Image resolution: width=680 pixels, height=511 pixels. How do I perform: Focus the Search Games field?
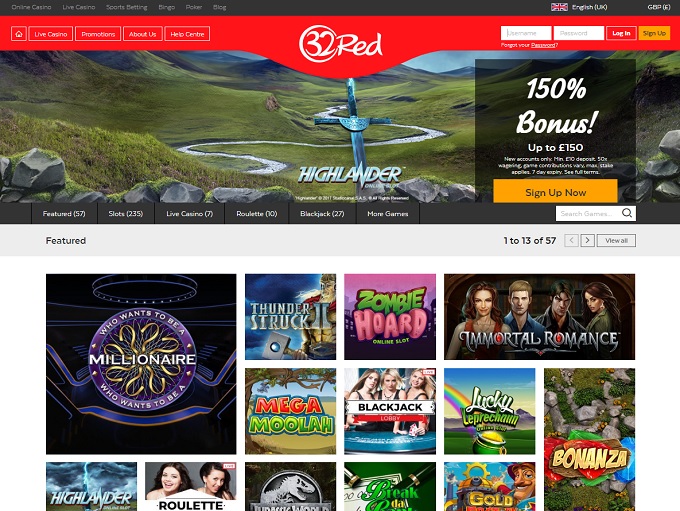coord(588,213)
